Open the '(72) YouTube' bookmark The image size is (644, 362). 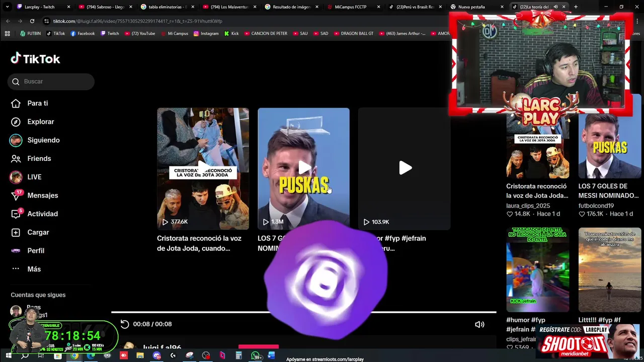click(x=139, y=34)
